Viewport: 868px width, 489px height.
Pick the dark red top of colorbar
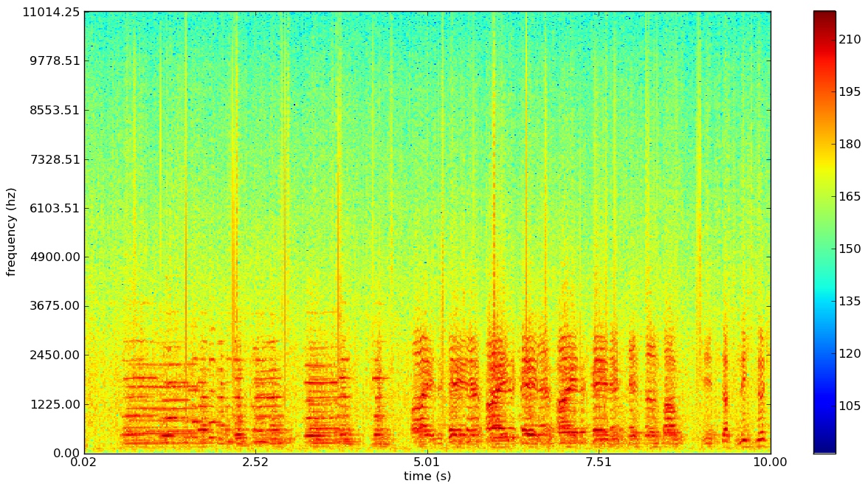pos(824,15)
